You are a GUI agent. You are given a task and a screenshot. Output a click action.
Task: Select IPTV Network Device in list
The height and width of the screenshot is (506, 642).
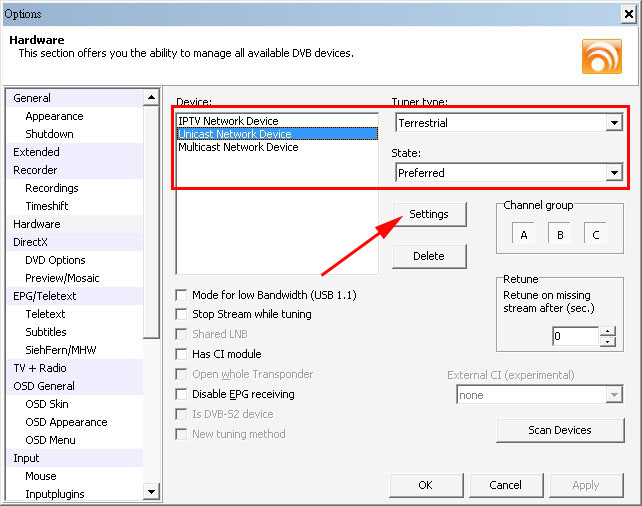[x=229, y=121]
